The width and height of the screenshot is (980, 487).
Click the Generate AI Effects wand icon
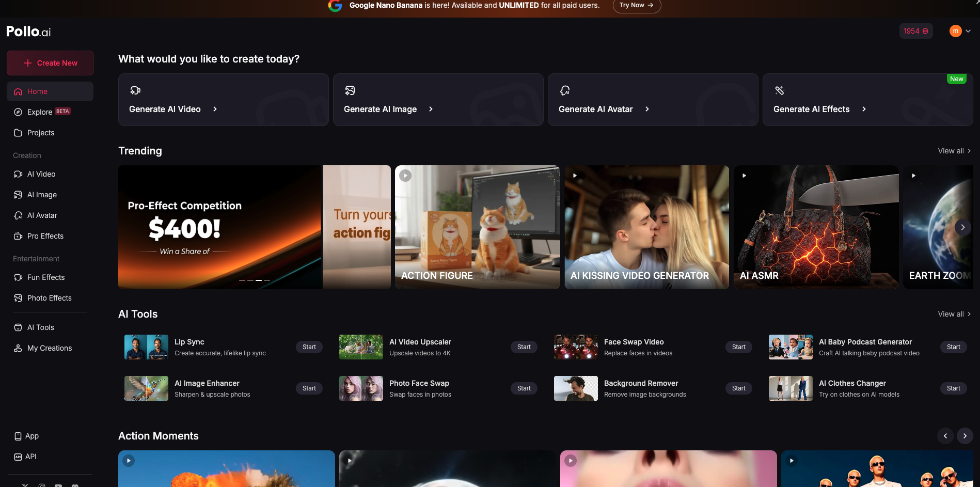pyautogui.click(x=780, y=90)
